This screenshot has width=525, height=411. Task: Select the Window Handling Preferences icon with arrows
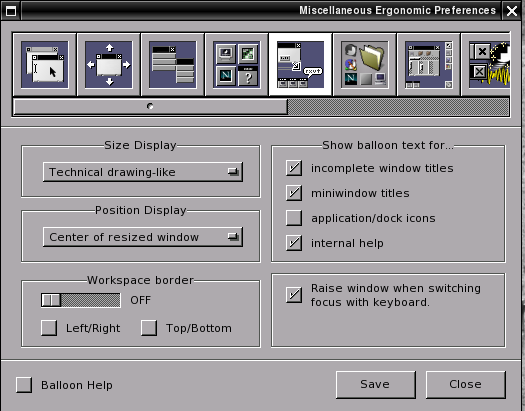(109, 65)
